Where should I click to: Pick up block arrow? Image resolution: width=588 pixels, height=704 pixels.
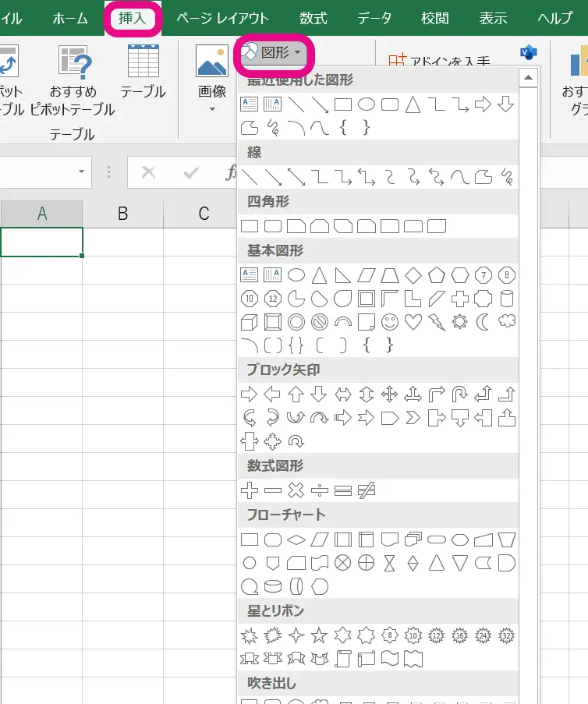point(296,394)
